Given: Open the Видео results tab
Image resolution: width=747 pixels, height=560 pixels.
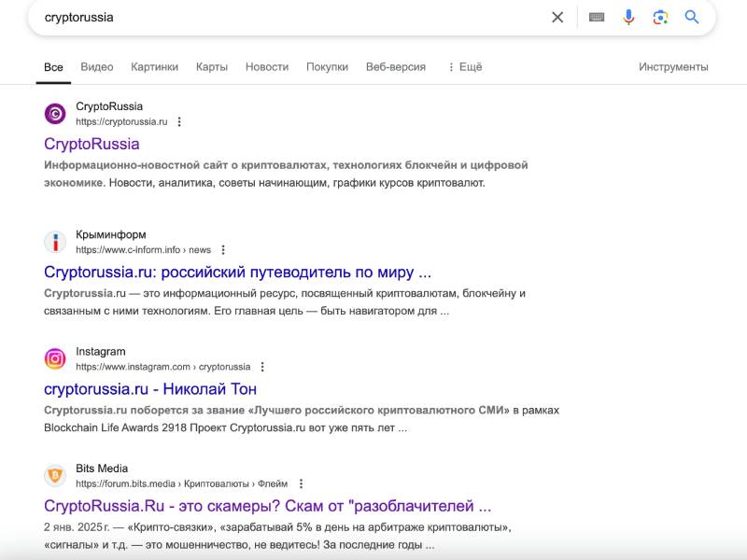Looking at the screenshot, I should (x=97, y=67).
